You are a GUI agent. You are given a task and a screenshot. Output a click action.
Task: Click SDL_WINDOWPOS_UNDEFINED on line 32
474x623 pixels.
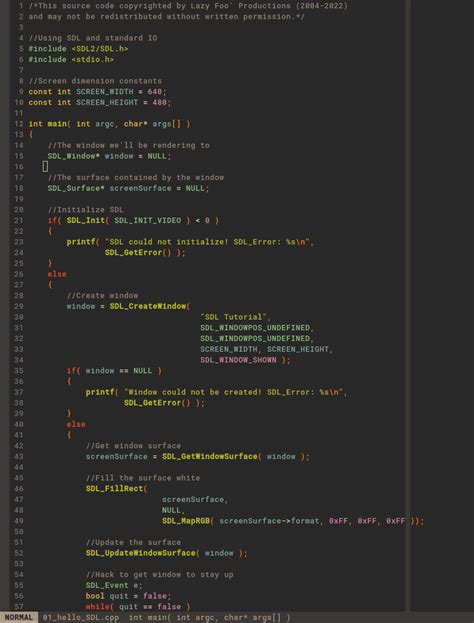coord(255,338)
